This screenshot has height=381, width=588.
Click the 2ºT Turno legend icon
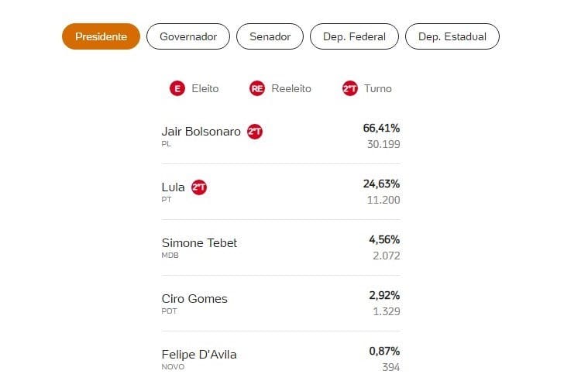[350, 88]
